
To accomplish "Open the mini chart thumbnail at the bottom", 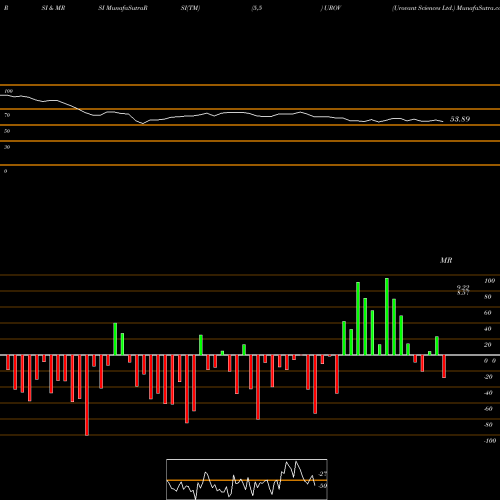I will click(247, 479).
